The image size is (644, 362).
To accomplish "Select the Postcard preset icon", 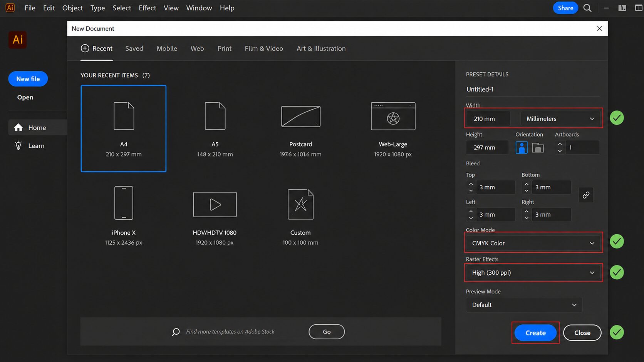I will pos(301,116).
